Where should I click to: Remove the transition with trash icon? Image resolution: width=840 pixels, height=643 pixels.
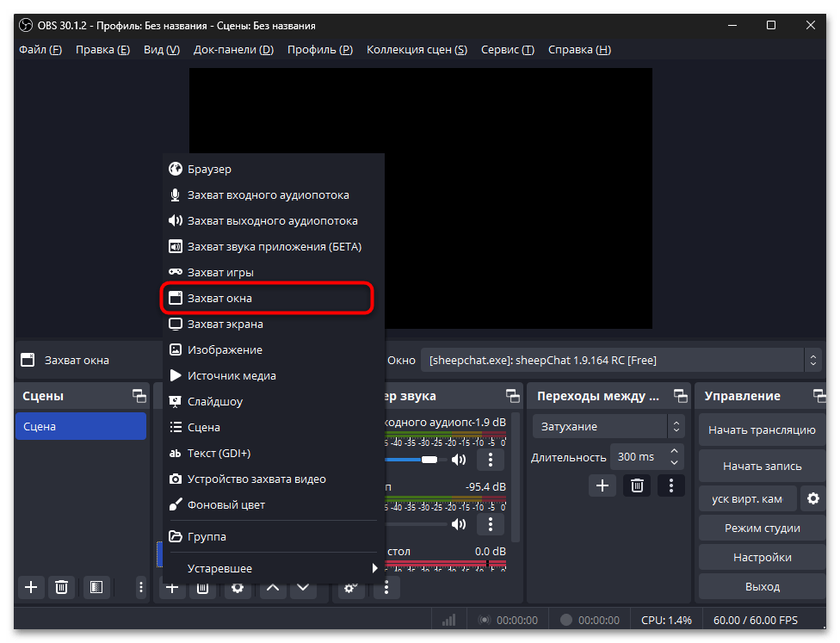click(x=637, y=485)
